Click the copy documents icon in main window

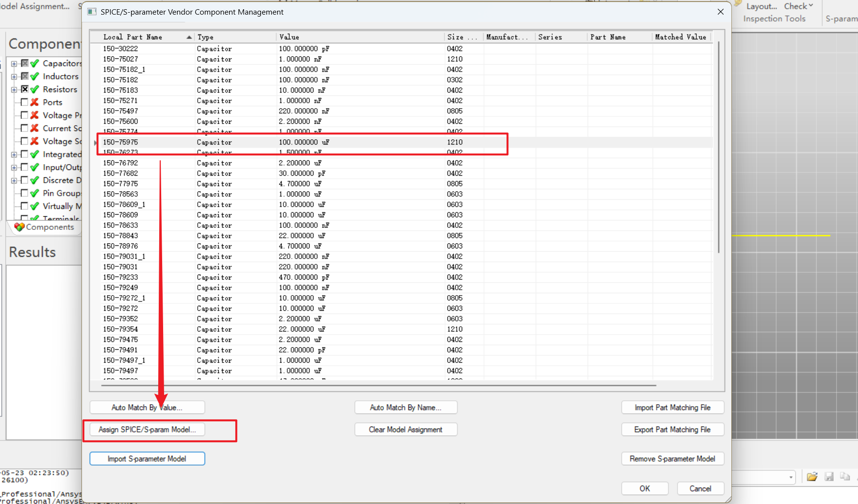(x=845, y=477)
